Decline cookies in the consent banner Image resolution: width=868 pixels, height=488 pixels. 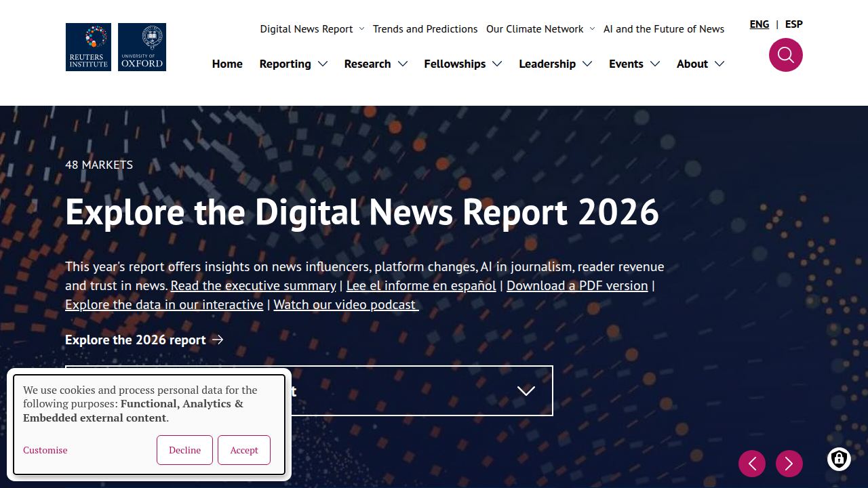184,450
